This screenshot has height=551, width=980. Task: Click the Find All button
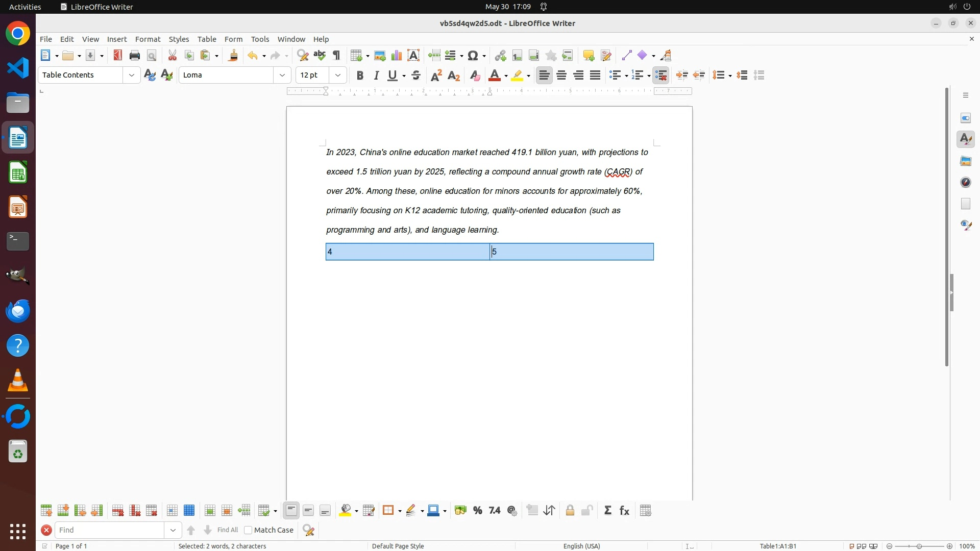[227, 530]
